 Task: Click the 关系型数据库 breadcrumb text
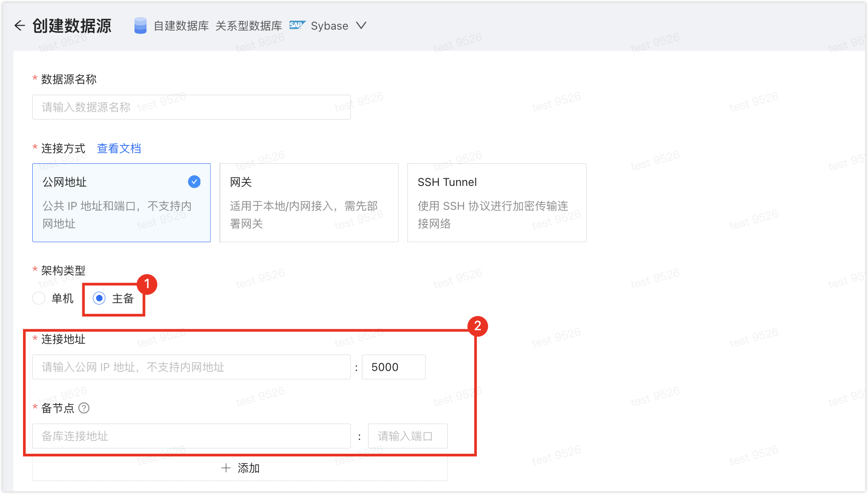point(249,26)
